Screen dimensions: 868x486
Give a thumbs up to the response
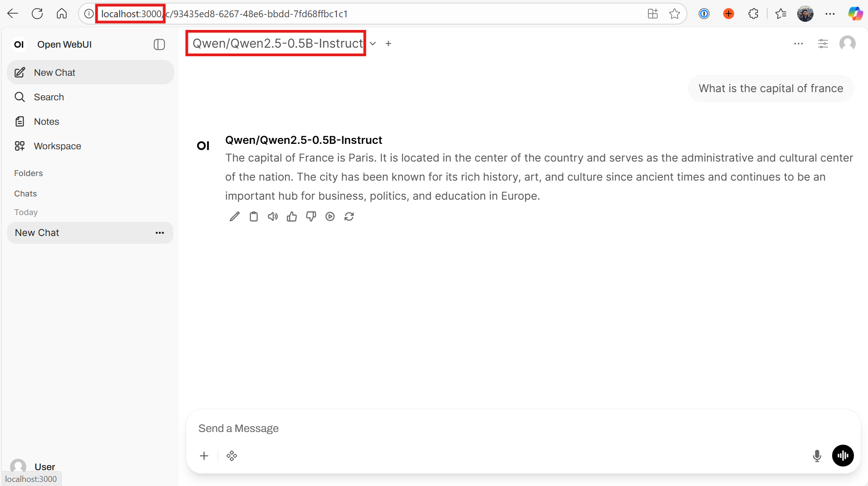(292, 216)
